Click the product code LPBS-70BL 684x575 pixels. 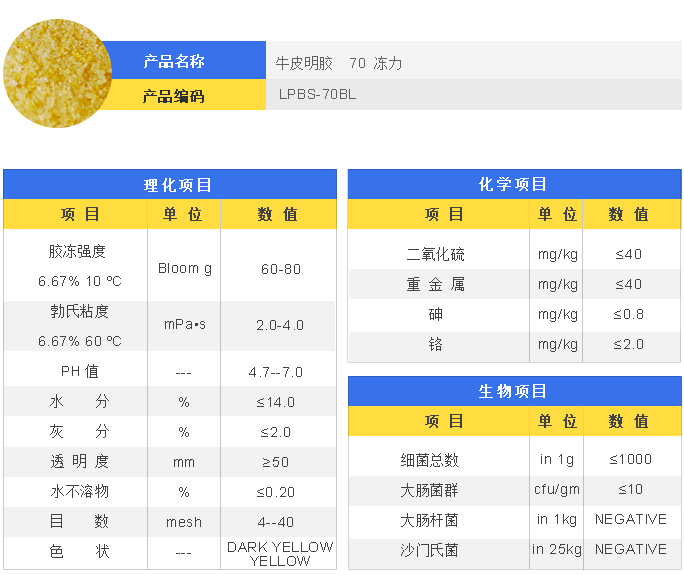click(x=317, y=96)
